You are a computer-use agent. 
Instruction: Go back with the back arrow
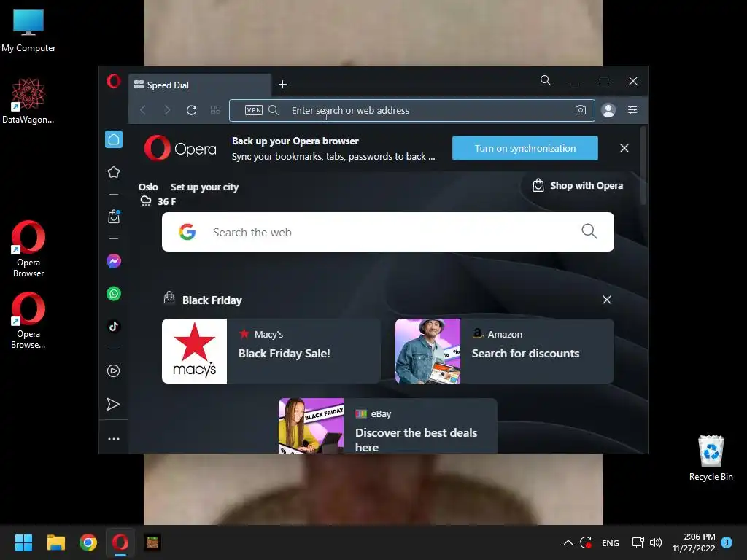point(143,110)
